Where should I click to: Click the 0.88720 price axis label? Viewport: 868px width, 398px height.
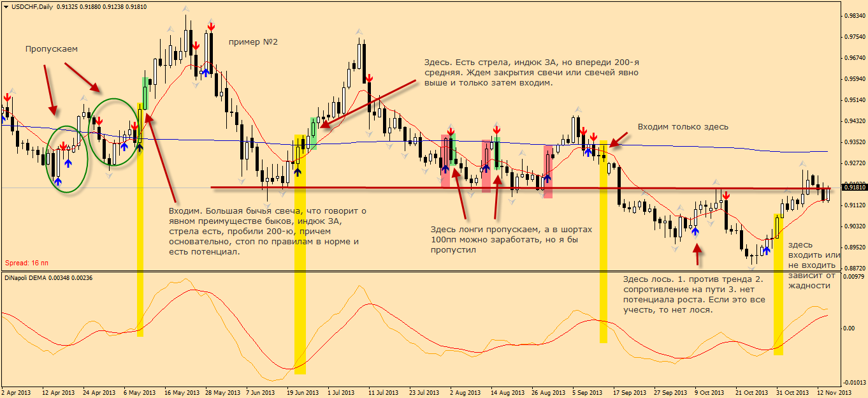pyautogui.click(x=853, y=269)
